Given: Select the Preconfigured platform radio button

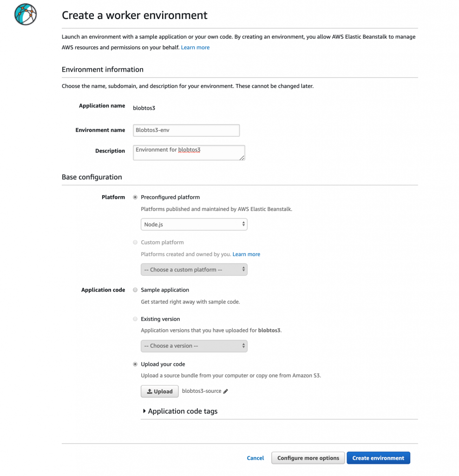Looking at the screenshot, I should (135, 197).
